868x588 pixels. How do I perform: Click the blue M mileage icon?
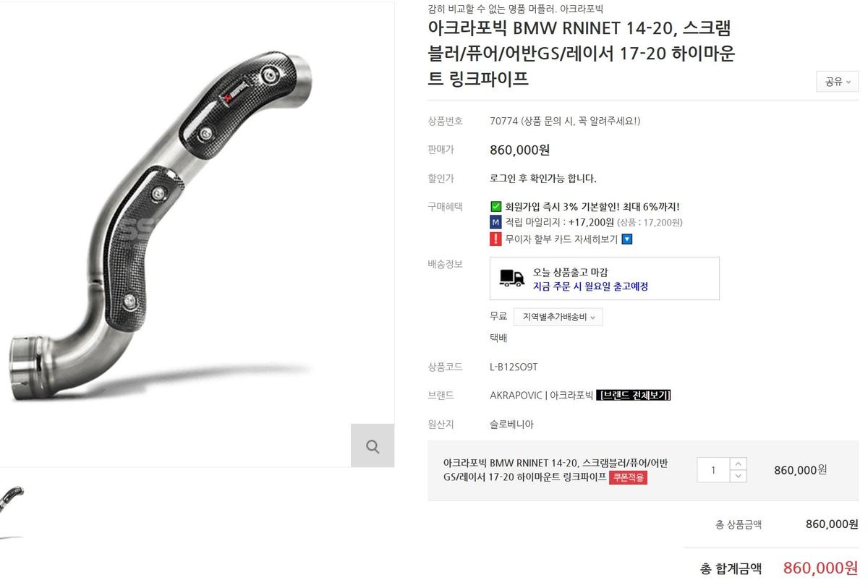[495, 223]
